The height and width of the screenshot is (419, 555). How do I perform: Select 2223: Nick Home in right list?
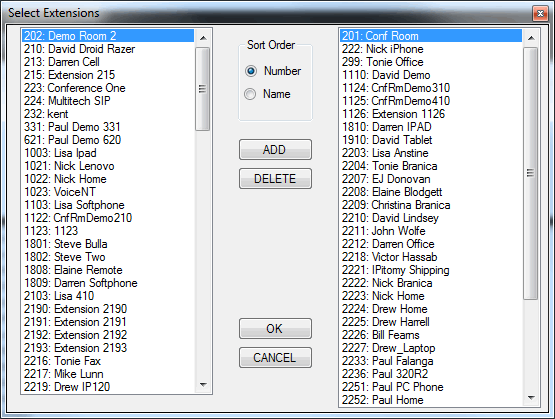coord(431,296)
